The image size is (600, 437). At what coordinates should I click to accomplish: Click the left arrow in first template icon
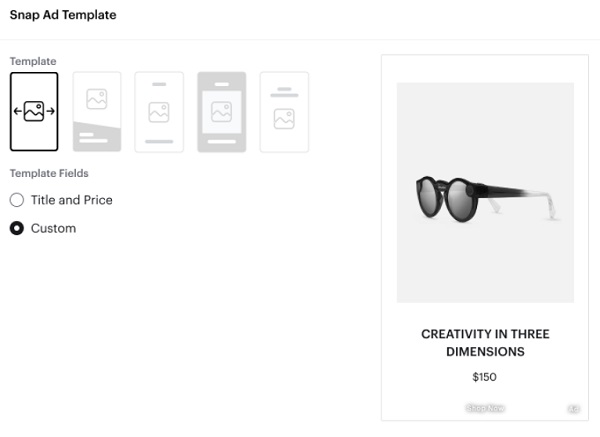18,111
